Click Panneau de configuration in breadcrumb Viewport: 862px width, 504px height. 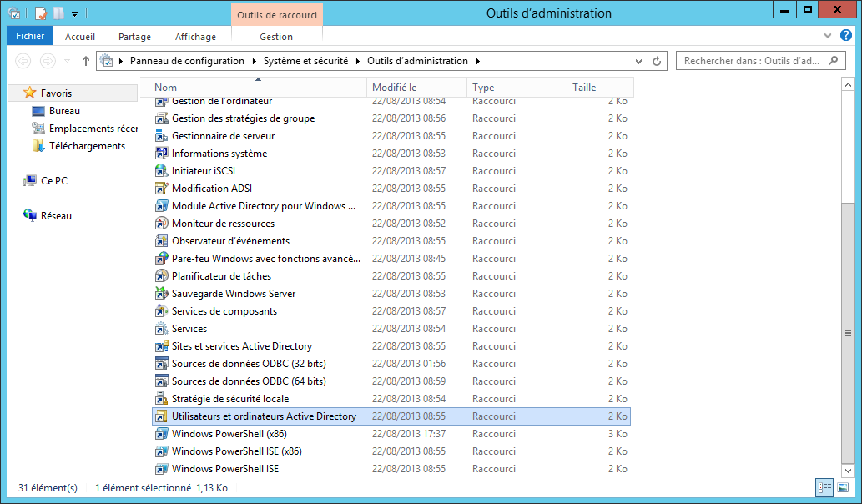(x=187, y=61)
